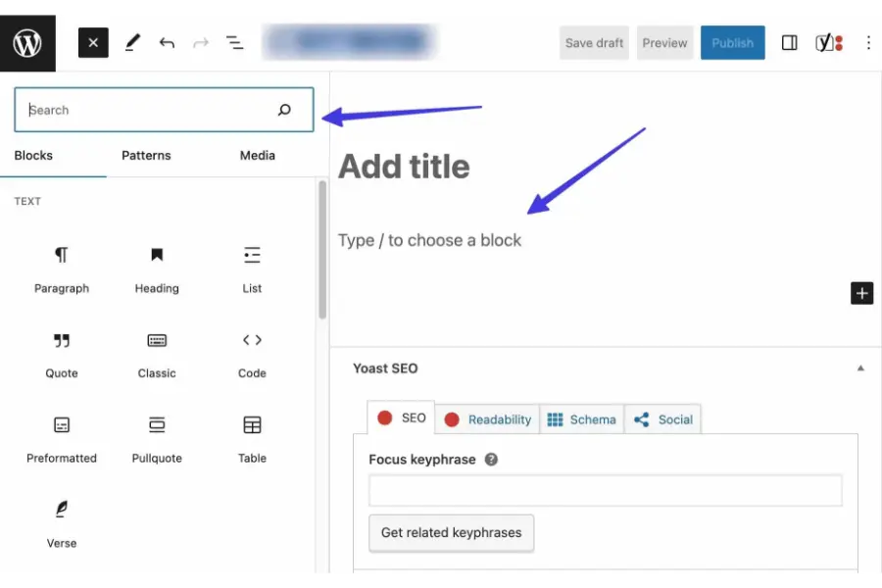Insert a Classic block
The image size is (882, 588).
click(157, 355)
